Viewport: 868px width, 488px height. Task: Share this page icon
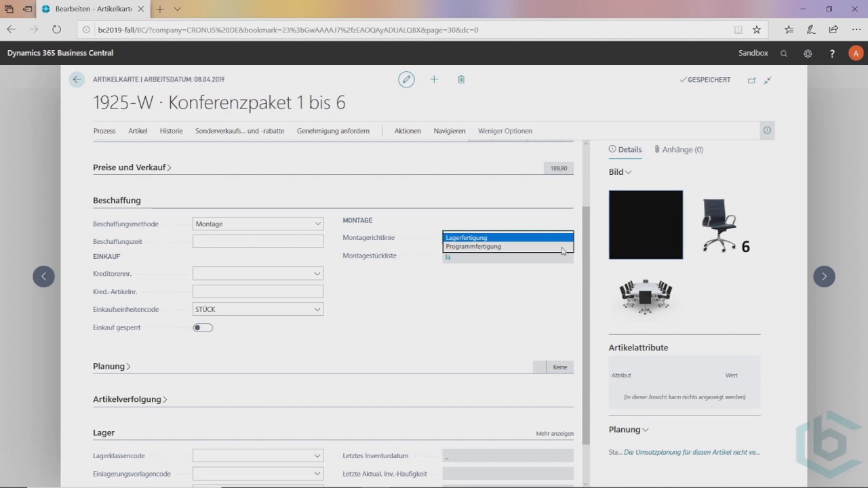[x=833, y=30]
